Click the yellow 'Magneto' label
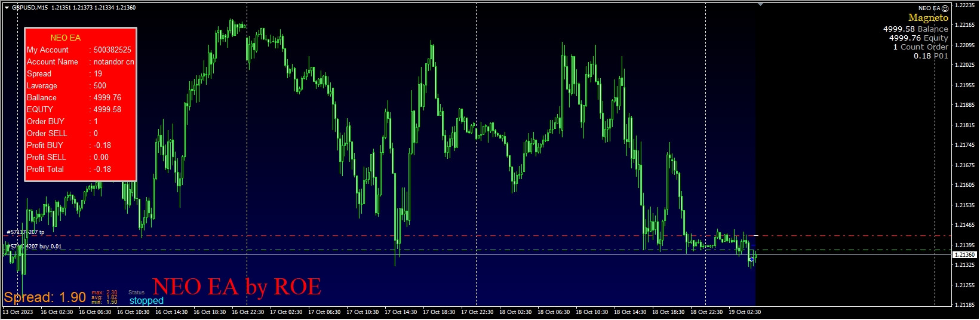Screen dimensions: 980x320 (x=928, y=18)
